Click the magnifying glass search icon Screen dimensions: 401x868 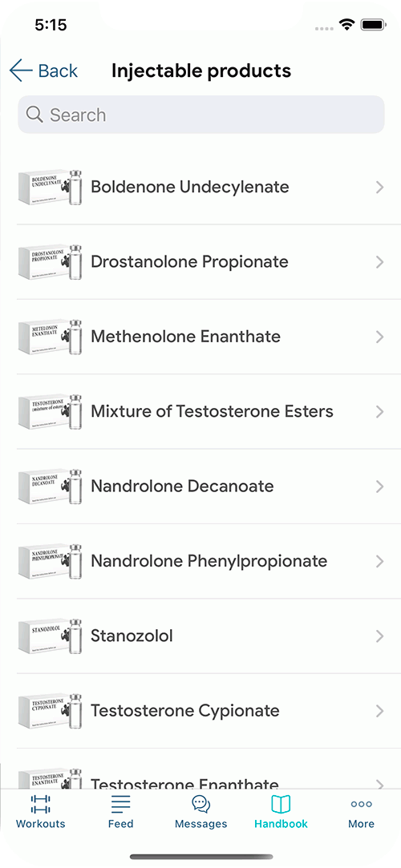tap(34, 115)
